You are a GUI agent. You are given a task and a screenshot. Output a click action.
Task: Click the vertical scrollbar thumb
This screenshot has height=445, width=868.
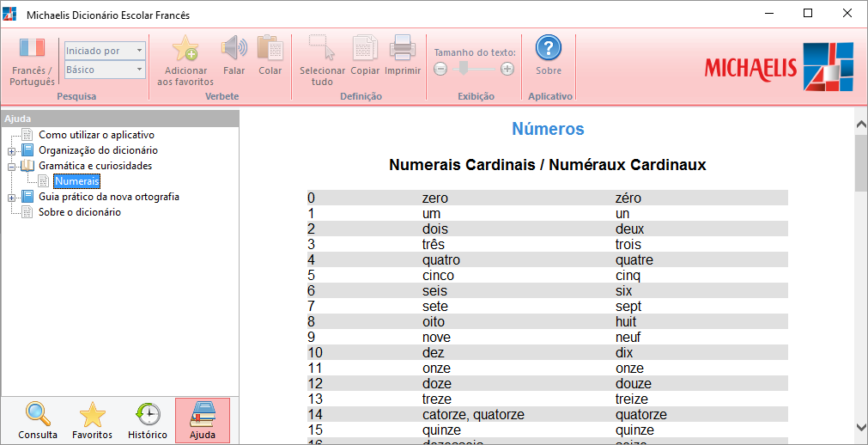click(x=861, y=162)
